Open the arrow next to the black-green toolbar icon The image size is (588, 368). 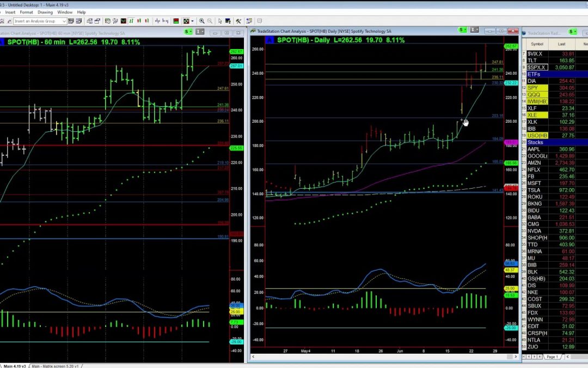(x=192, y=21)
